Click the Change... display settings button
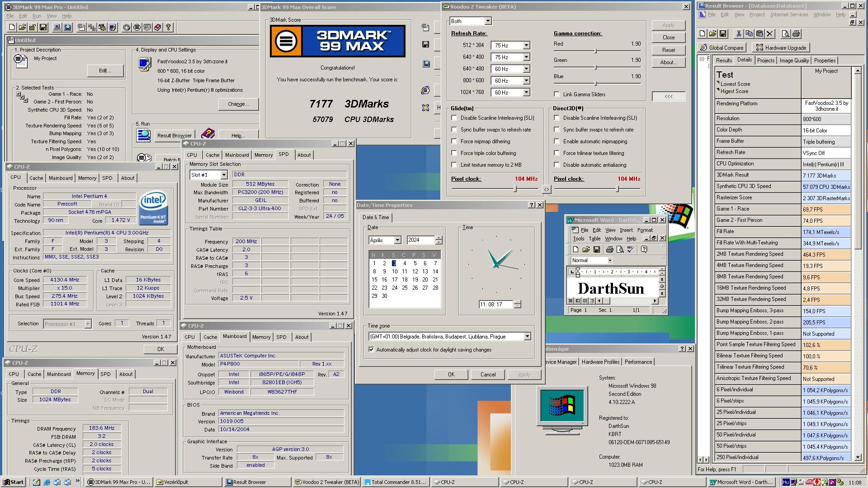The height and width of the screenshot is (488, 868). (238, 104)
